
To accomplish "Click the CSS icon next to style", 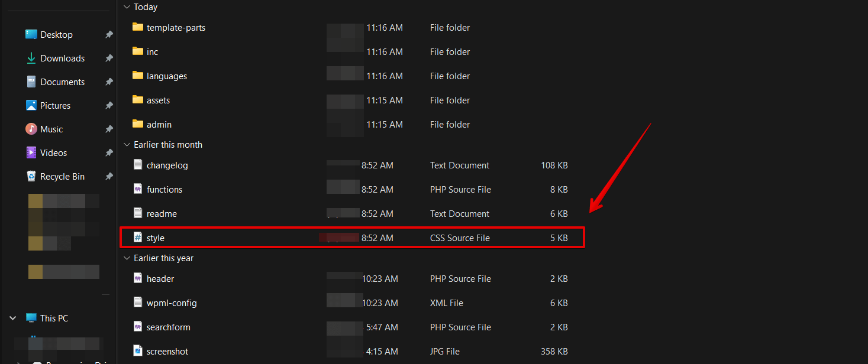I will [137, 238].
